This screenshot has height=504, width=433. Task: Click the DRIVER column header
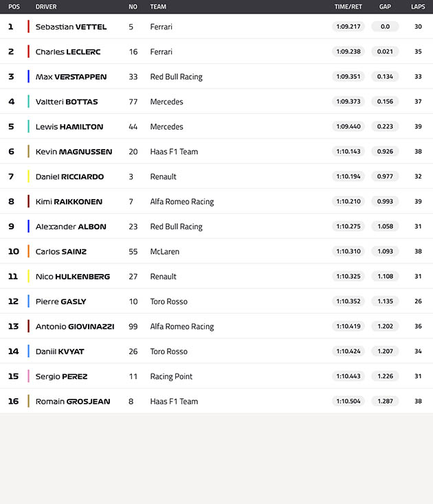click(46, 7)
